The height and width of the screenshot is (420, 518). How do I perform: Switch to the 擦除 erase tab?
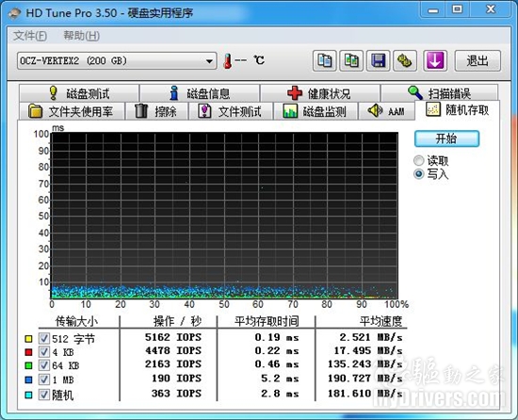[156, 111]
